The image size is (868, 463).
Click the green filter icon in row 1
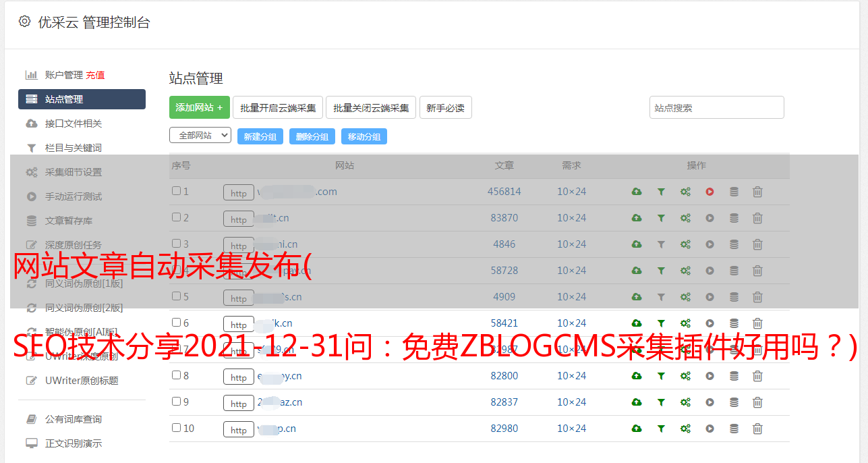tap(661, 192)
